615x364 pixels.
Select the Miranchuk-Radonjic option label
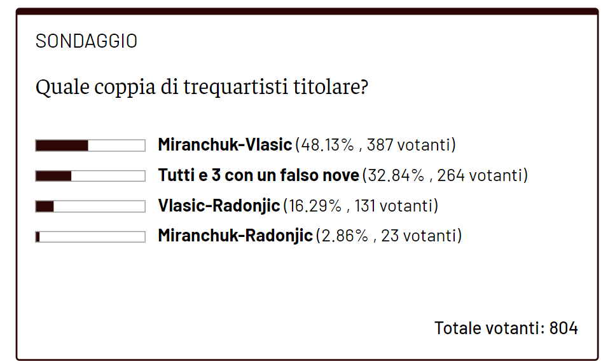click(235, 236)
